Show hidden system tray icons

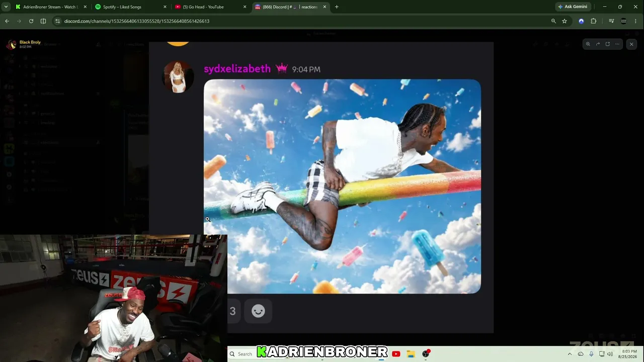pos(570,354)
